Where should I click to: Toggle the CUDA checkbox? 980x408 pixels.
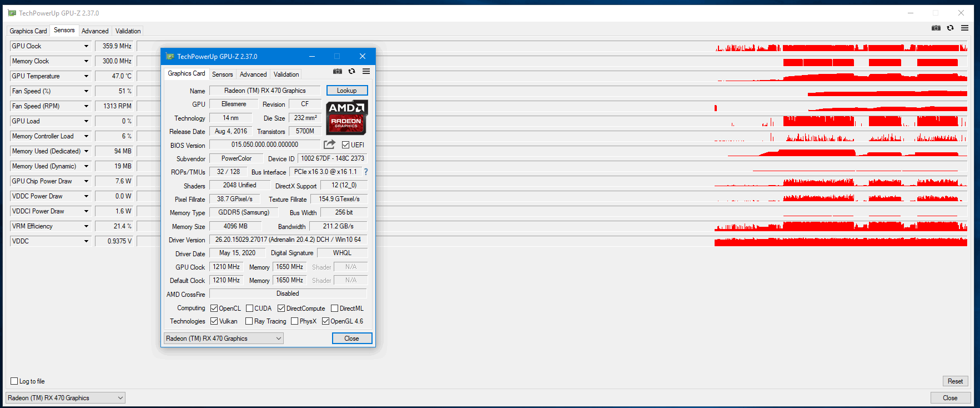[249, 308]
